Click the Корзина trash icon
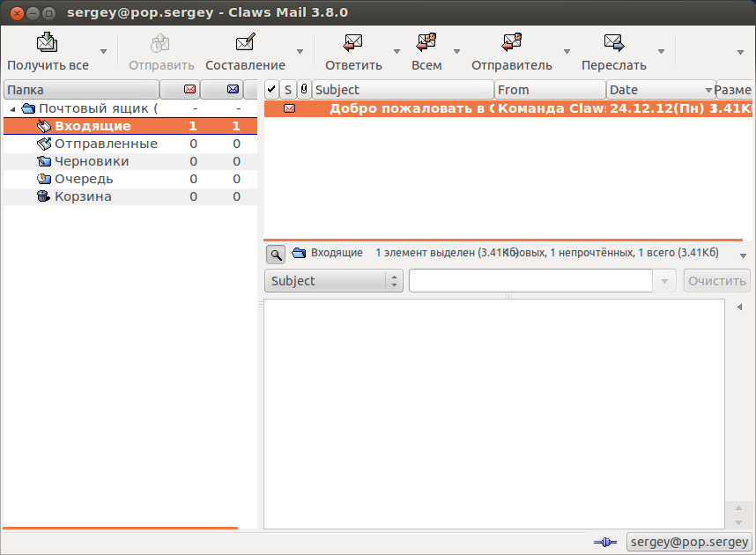 [x=43, y=196]
